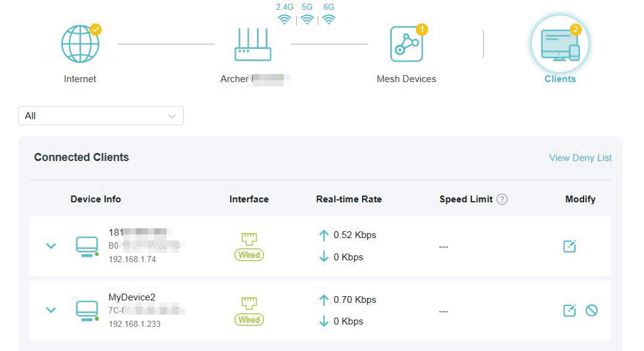Edit the MyDevice2 entry
Viewport: 644px width, 351px height.
pyautogui.click(x=569, y=310)
